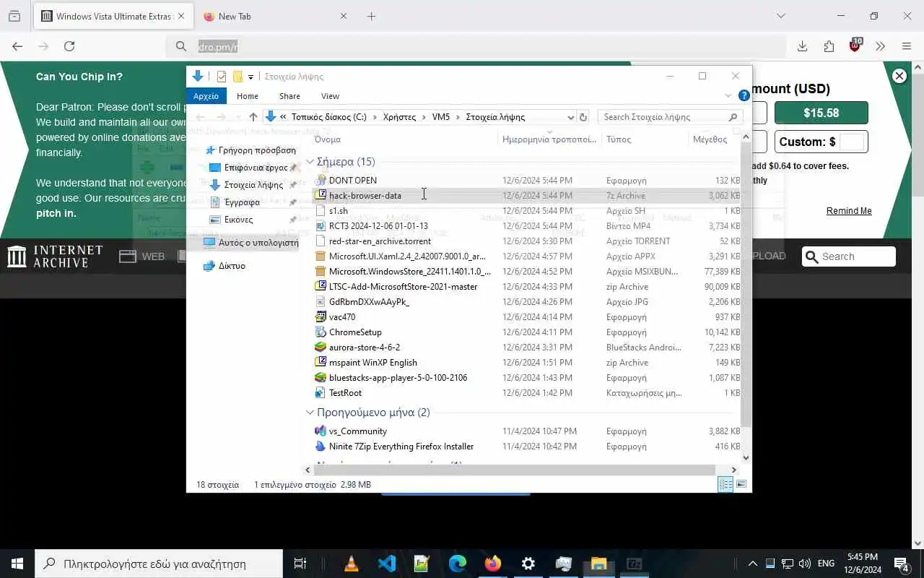Select the vs_Community installer icon
The width and height of the screenshot is (924, 578).
click(x=321, y=431)
